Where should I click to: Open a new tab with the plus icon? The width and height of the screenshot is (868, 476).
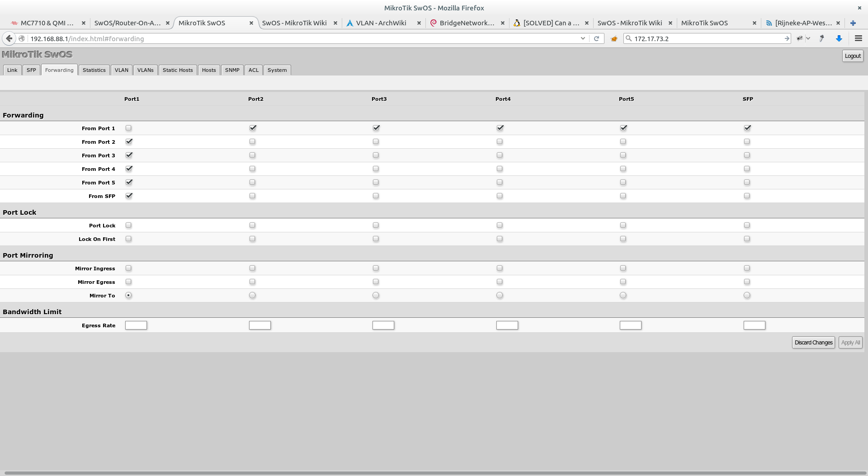click(853, 23)
